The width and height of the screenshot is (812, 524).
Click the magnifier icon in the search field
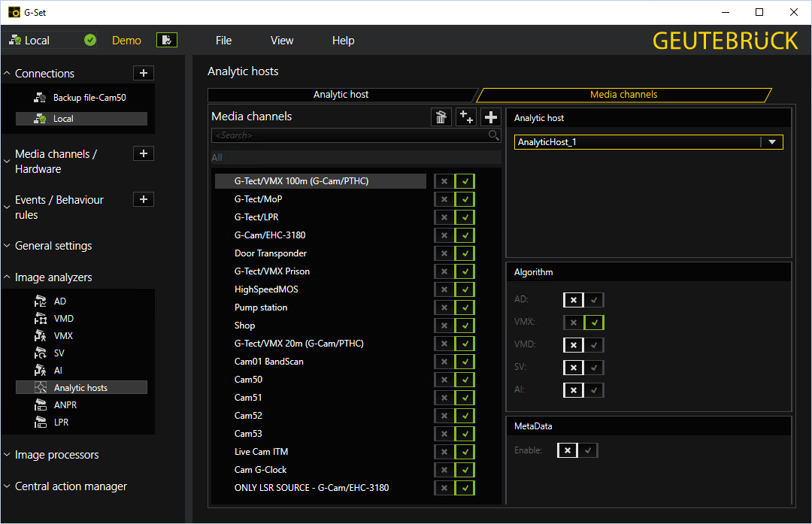point(493,135)
